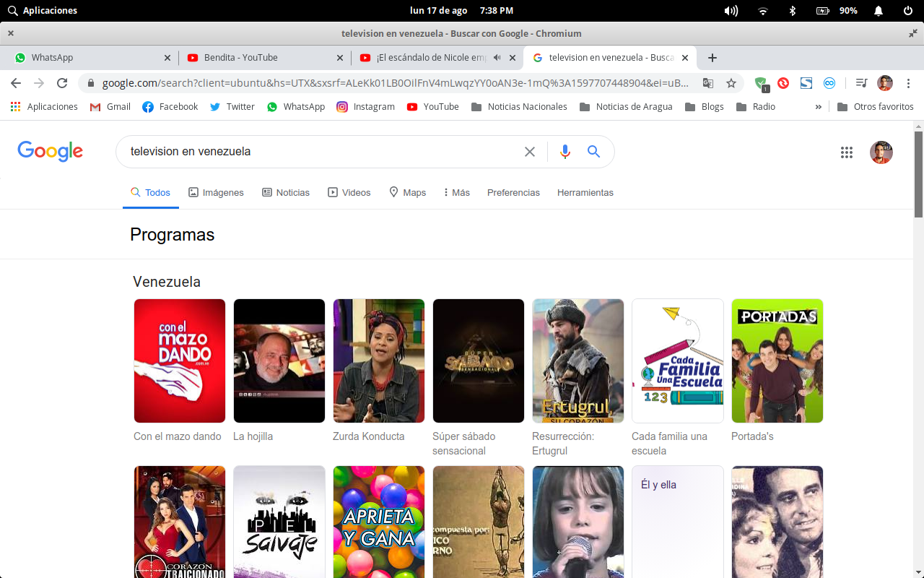Select the Videos search tab
The height and width of the screenshot is (578, 924).
point(349,193)
